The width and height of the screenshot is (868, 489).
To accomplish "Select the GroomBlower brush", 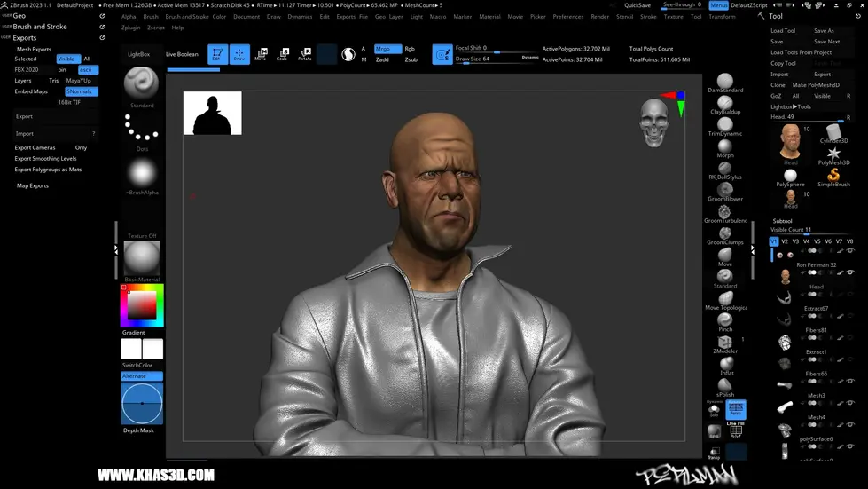I will pos(725,193).
